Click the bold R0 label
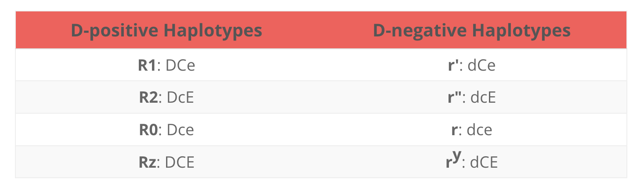 coord(148,130)
